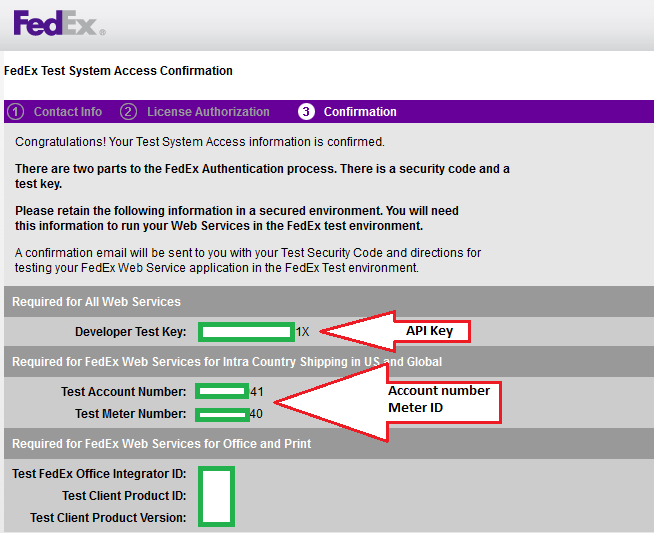654x533 pixels.
Task: Click the 'Please retain the following information' paragraph
Action: [x=237, y=218]
